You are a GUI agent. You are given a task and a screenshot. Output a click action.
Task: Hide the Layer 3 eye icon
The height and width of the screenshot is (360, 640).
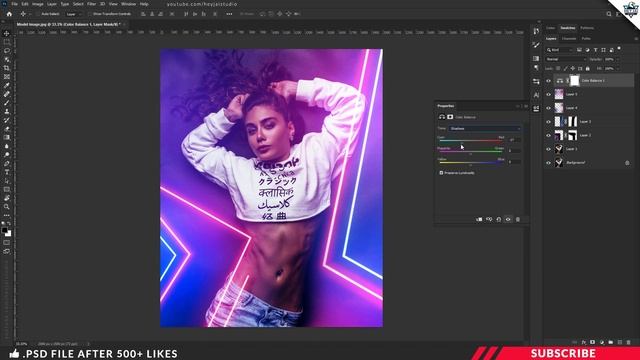(x=548, y=122)
